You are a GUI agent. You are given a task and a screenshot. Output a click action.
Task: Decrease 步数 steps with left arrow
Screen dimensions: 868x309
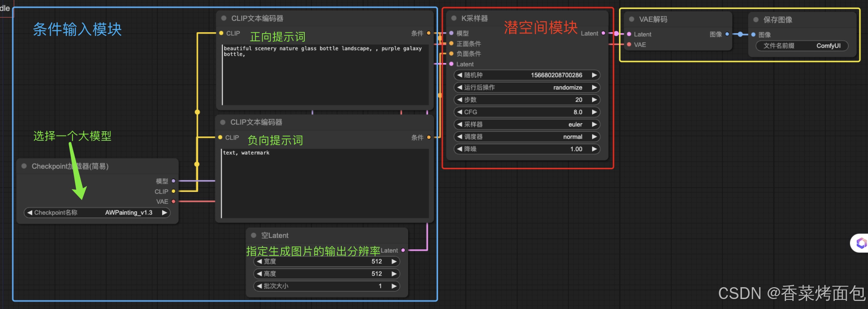(x=459, y=100)
